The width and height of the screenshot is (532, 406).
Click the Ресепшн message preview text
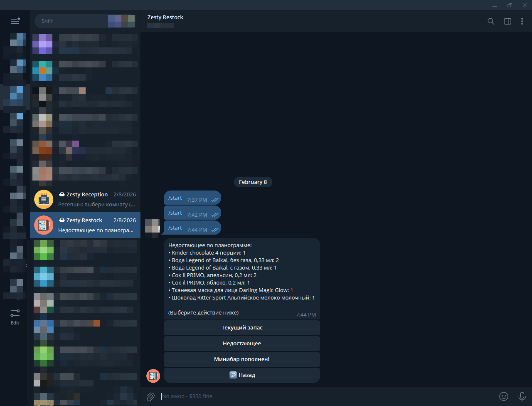[x=96, y=205]
